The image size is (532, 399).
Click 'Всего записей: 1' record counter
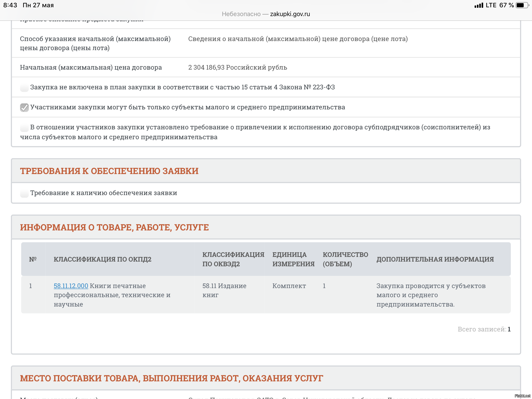pyautogui.click(x=484, y=329)
